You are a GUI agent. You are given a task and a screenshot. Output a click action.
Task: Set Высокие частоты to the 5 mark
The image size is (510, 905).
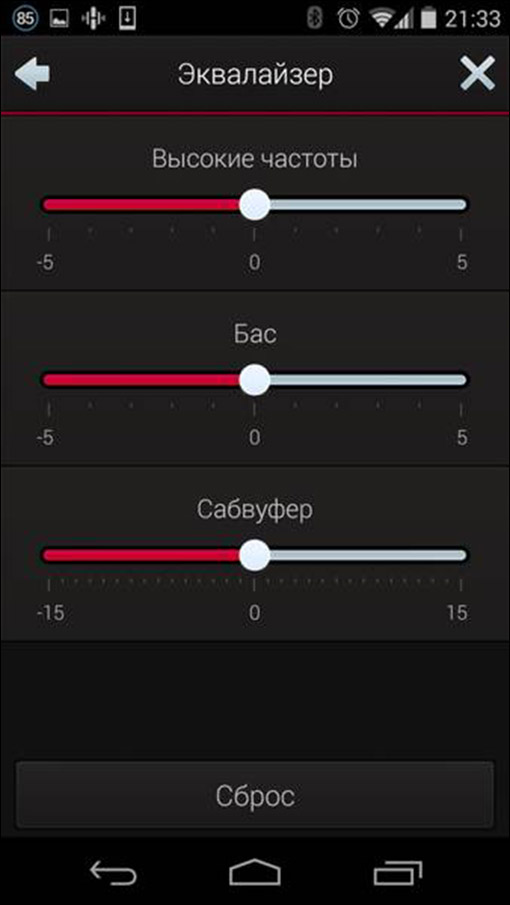point(461,205)
